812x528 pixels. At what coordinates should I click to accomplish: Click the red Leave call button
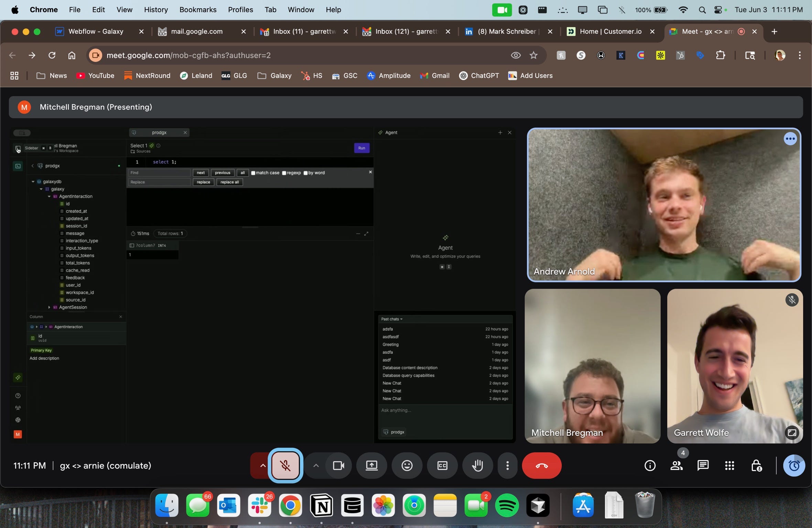541,465
